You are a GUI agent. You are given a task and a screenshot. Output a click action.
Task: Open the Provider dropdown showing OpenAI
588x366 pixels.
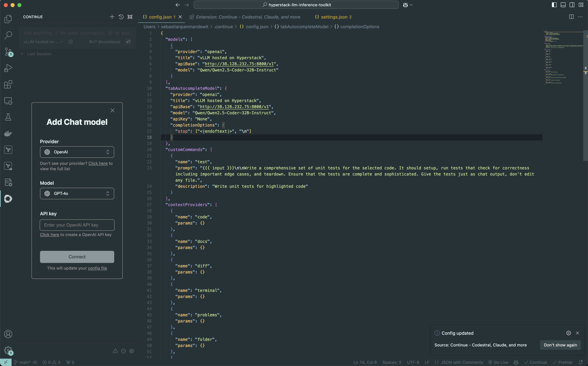point(77,152)
